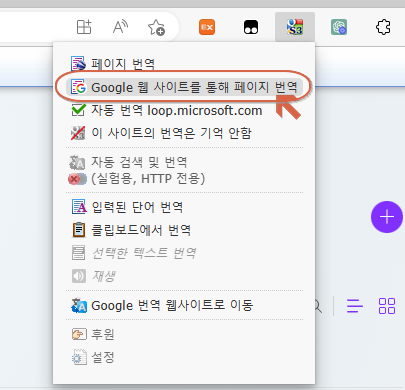Add this page to favorites star icon

point(156,27)
